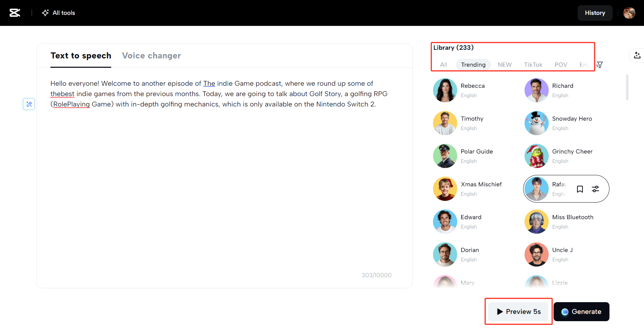Select the Uncle J voice name
The width and height of the screenshot is (644, 335).
click(x=563, y=250)
